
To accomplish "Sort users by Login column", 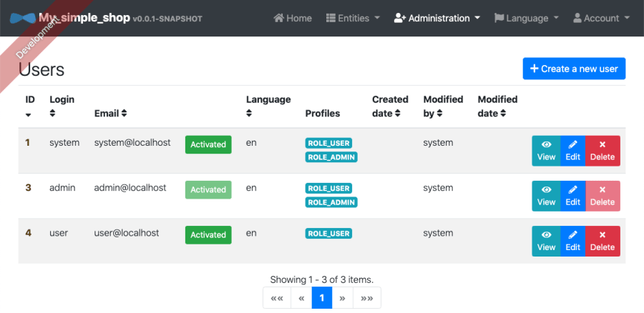I will tap(52, 113).
